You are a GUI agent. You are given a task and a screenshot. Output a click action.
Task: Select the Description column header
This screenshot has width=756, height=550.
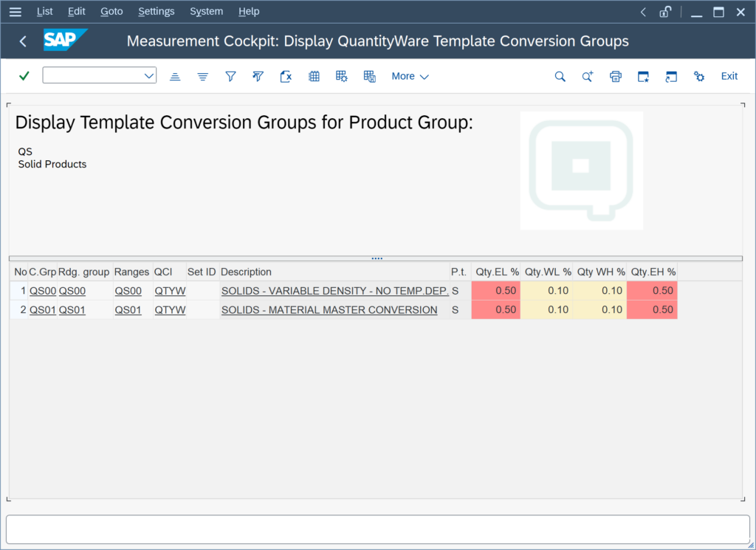point(334,272)
